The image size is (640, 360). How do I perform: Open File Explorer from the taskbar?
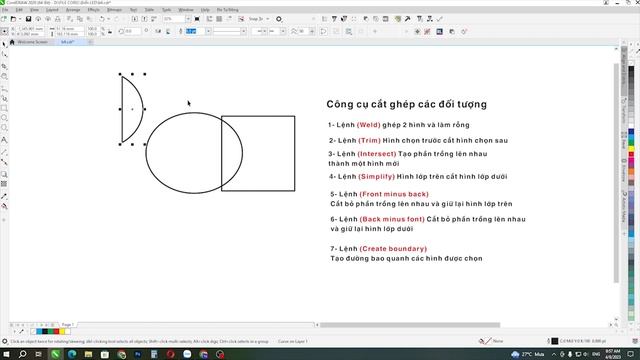tap(88, 354)
